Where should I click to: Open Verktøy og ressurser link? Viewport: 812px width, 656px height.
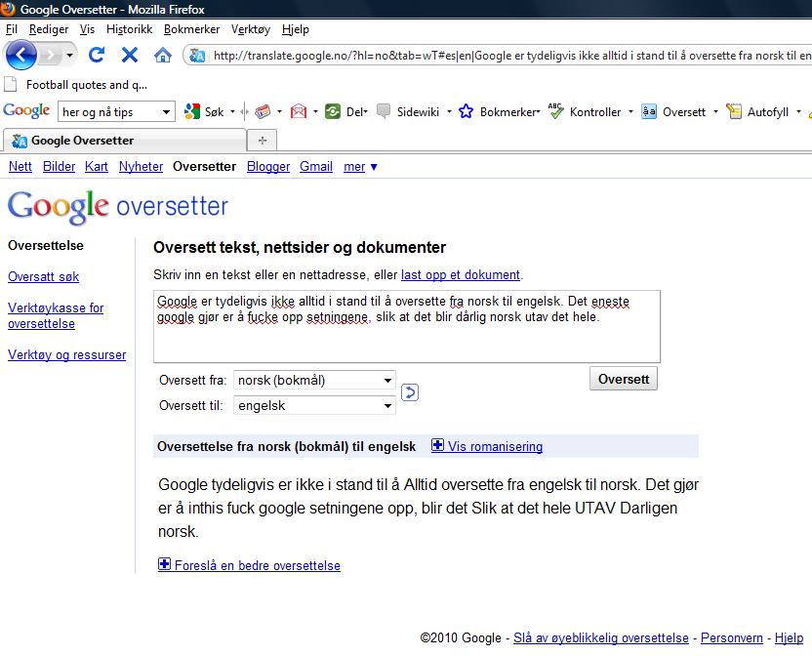click(66, 355)
